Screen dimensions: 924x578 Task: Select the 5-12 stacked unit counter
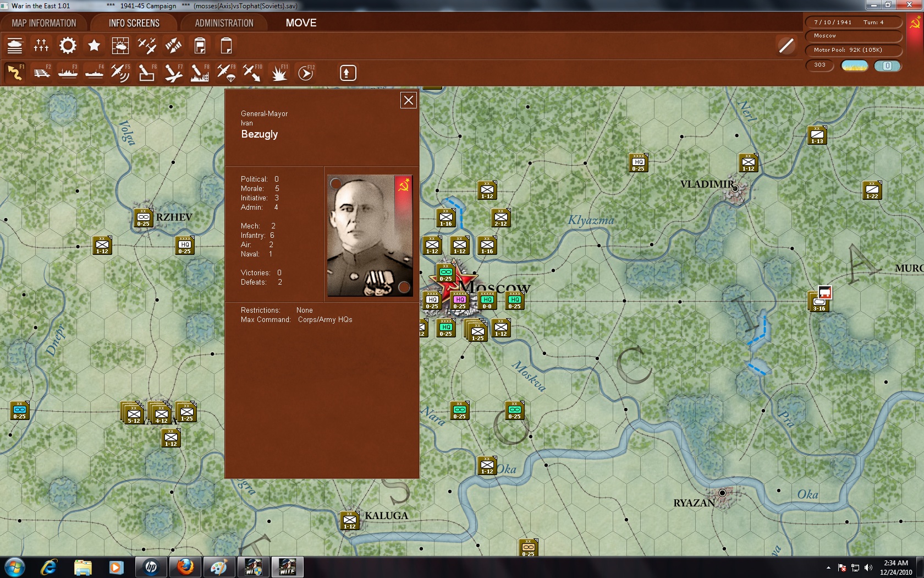[133, 413]
